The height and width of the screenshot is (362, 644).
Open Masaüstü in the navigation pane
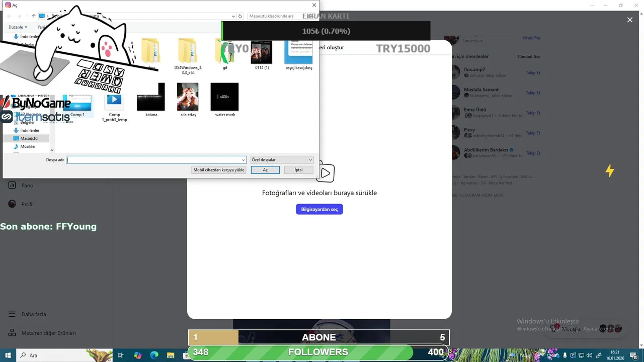29,138
